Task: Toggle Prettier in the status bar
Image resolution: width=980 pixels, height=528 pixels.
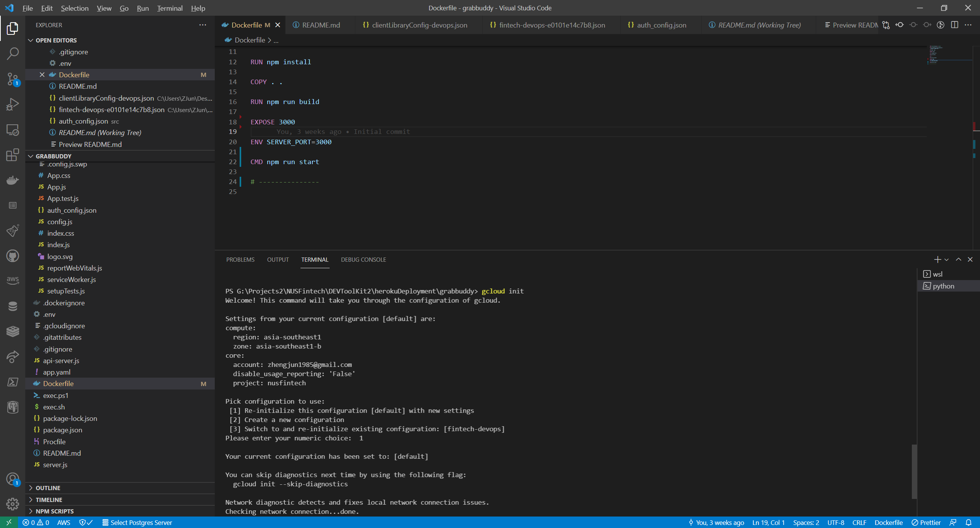Action: tap(926, 522)
